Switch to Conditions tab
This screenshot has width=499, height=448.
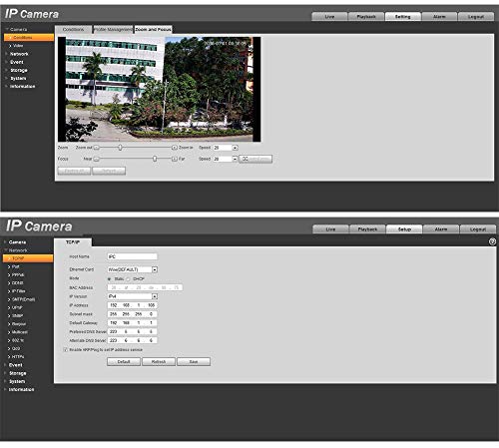(x=73, y=29)
